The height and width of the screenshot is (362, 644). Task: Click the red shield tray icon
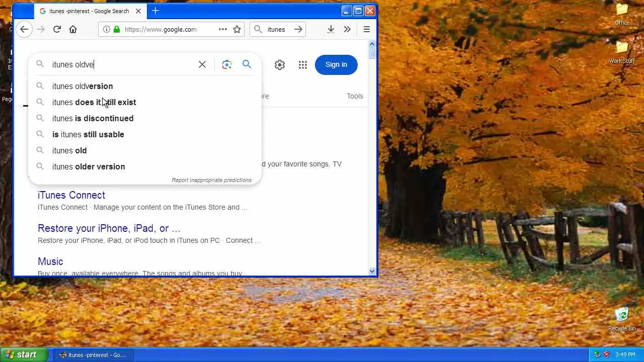[x=606, y=354]
